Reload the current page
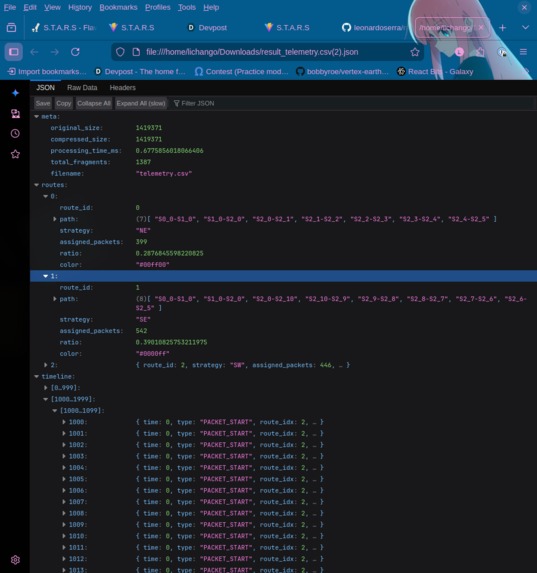The width and height of the screenshot is (537, 573). click(x=75, y=52)
